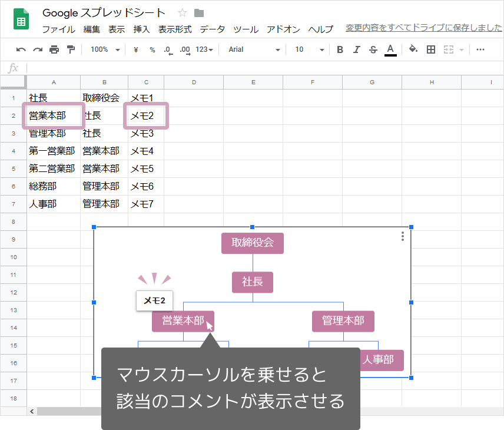
Task: Click the Redo icon
Action: pos(37,49)
